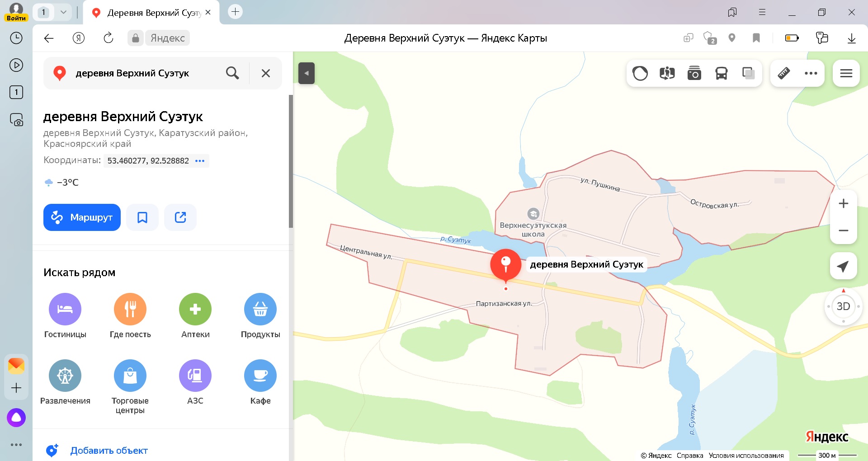This screenshot has height=461, width=868.
Task: Open Справка link at map bottom
Action: click(x=690, y=456)
